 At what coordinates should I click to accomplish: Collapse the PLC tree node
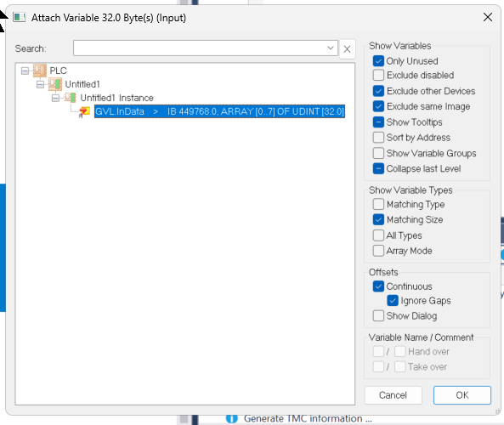(25, 71)
